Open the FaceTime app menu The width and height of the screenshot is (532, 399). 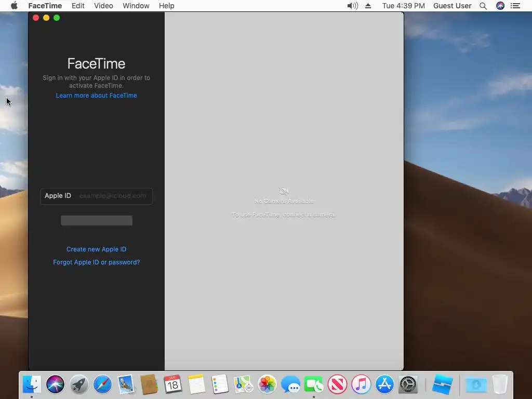pyautogui.click(x=45, y=6)
